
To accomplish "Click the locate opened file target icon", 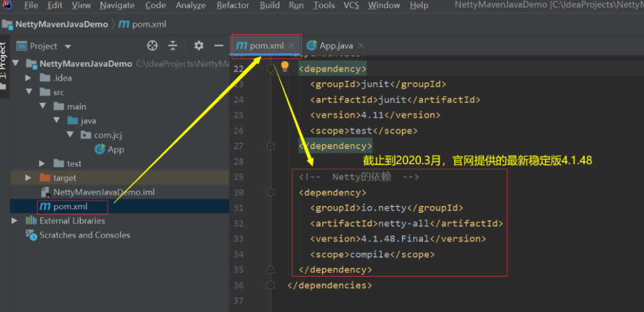I will point(153,45).
